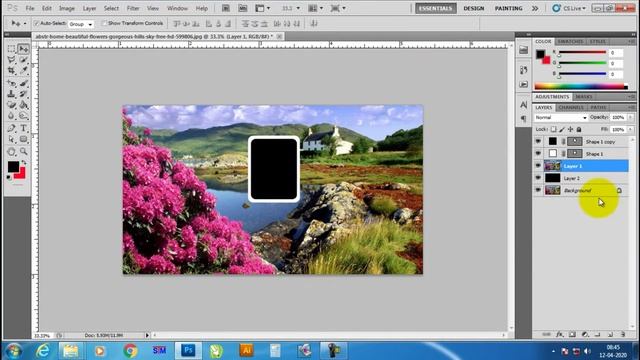The image size is (640, 360).
Task: Switch to Painting workspace
Action: click(x=508, y=8)
